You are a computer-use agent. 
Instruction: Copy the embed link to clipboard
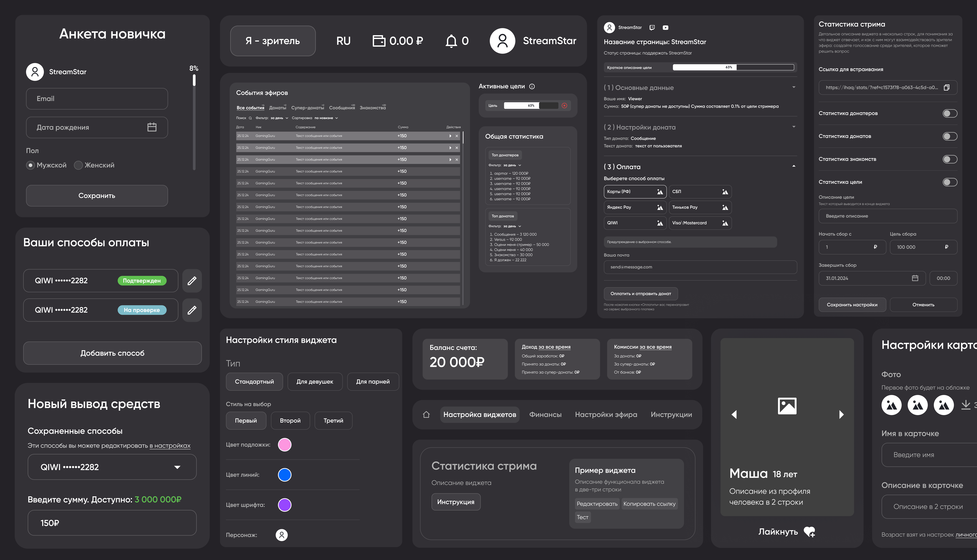coord(947,88)
